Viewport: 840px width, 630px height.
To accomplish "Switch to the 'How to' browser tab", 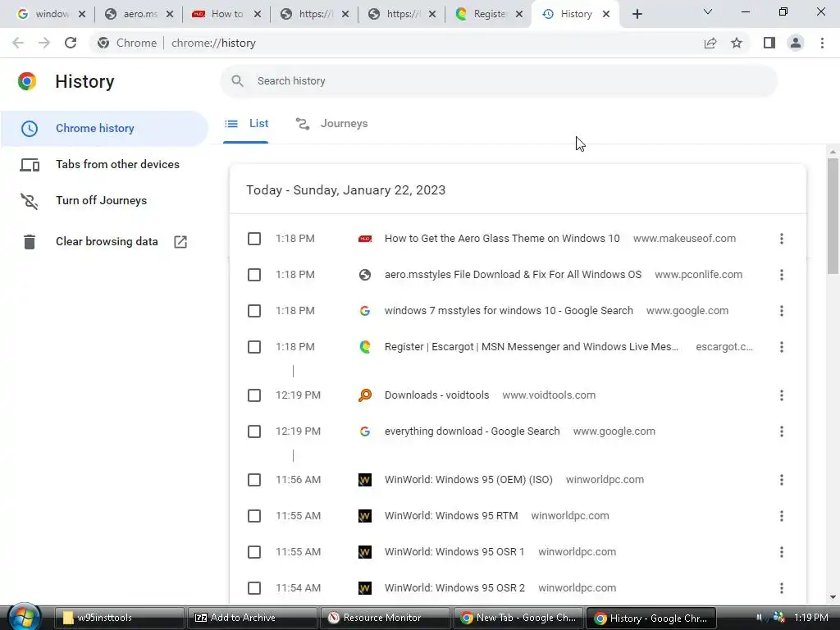I will coord(227,14).
